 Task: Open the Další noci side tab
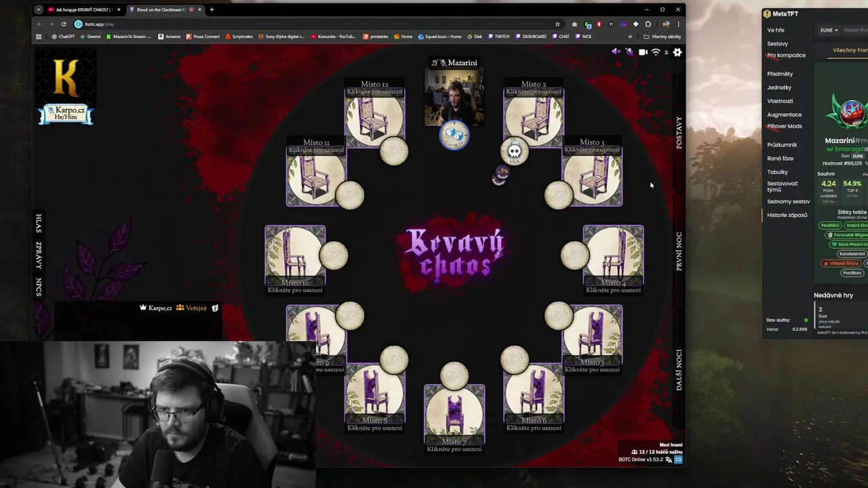(679, 370)
